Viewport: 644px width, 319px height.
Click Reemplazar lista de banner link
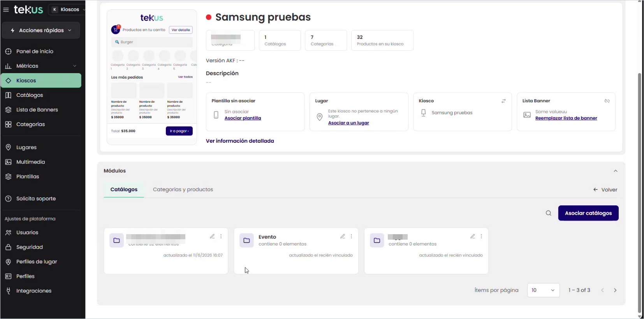(x=566, y=118)
